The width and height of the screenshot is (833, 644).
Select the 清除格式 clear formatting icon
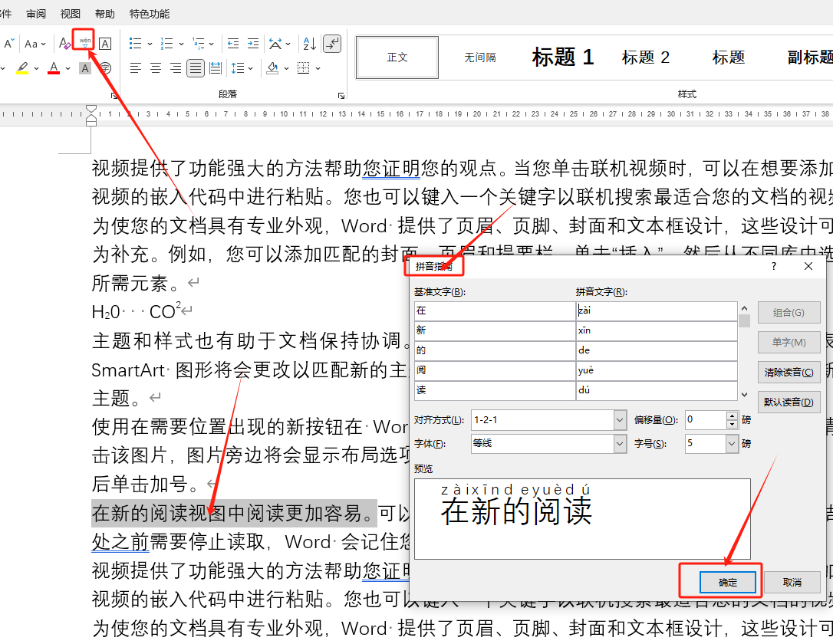click(x=64, y=41)
